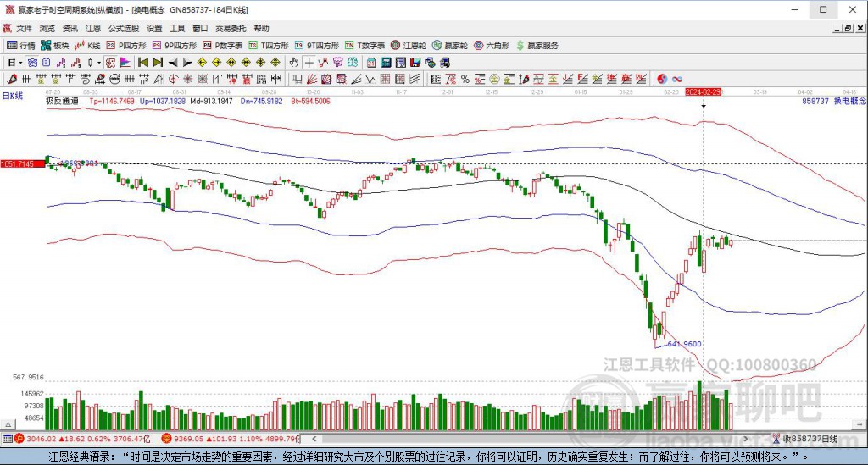868x465 pixels.
Task: Open the 行情 quotes view
Action: click(21, 46)
